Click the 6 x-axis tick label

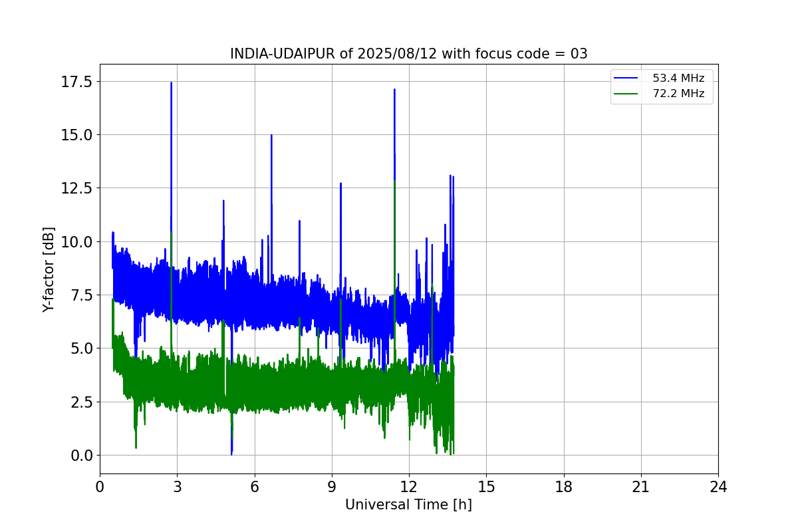[x=255, y=487]
